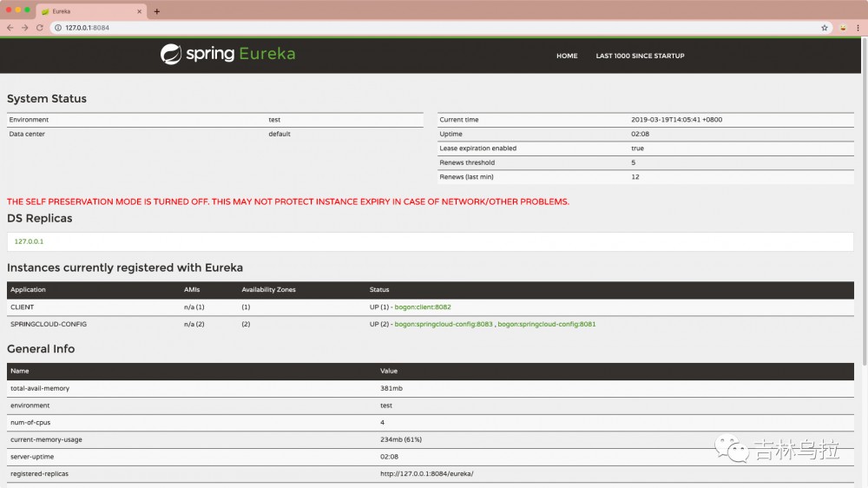Reload the page with the refresh icon
This screenshot has width=868, height=488.
pos(40,28)
